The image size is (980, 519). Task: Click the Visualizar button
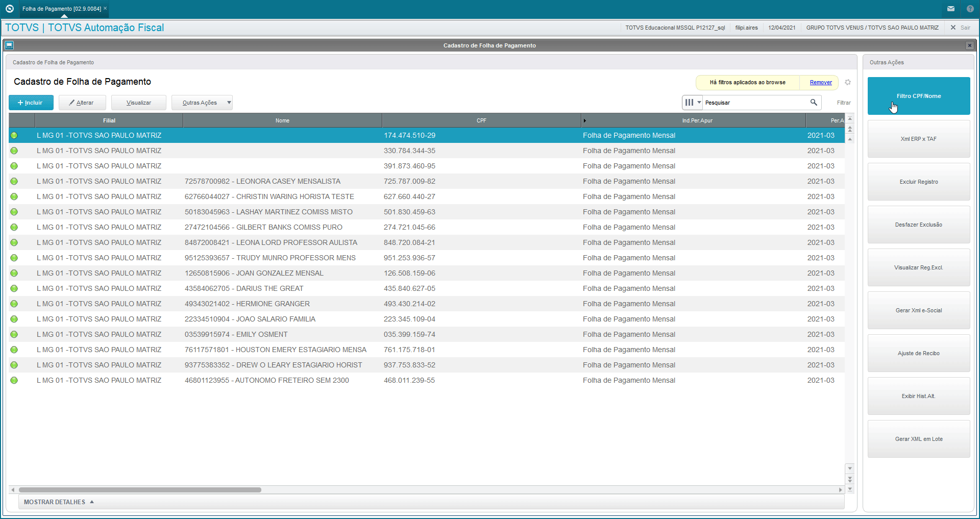pyautogui.click(x=139, y=103)
